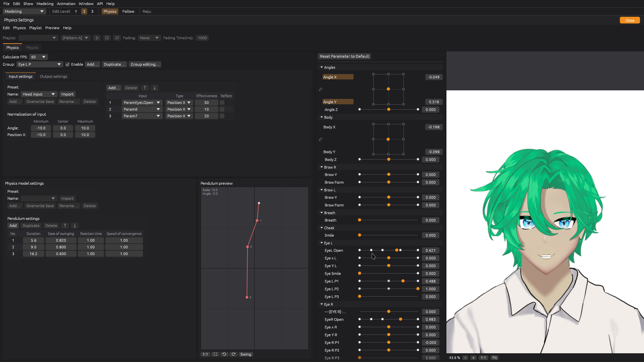Viewport: 644px width, 362px height.
Task: Toggle Reflect for ParamEyeLOpen row
Action: pyautogui.click(x=222, y=103)
